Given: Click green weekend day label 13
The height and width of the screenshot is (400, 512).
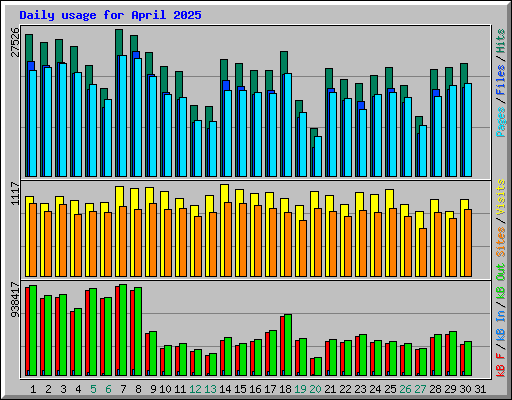Looking at the screenshot, I should point(210,389).
